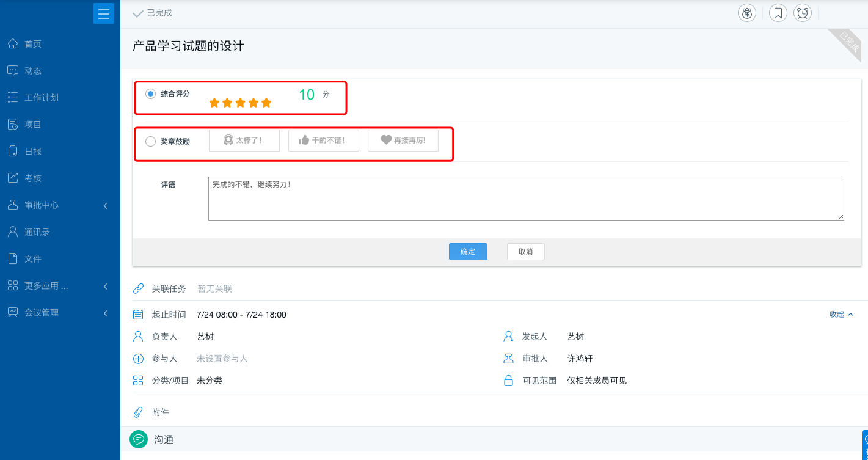Click the person icon beside 发起人

click(x=508, y=337)
